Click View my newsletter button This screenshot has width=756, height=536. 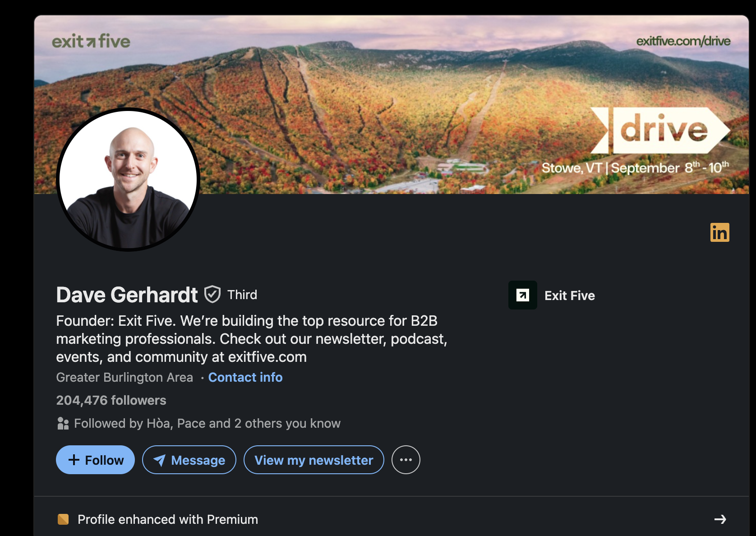pos(313,460)
